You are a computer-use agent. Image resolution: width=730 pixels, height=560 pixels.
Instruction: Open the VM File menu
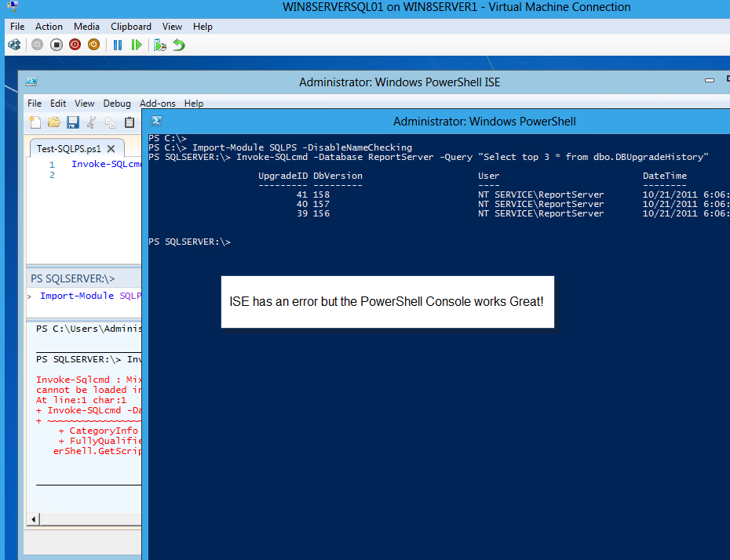[x=17, y=27]
